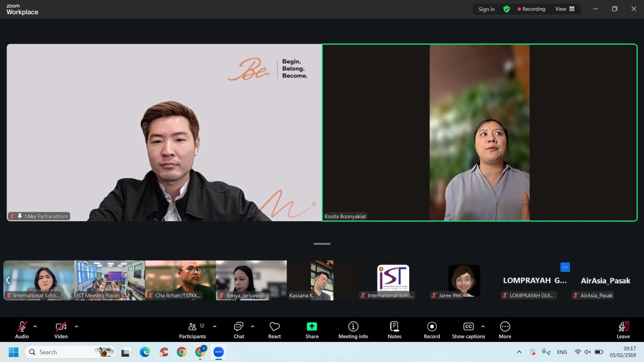This screenshot has height=362, width=644.
Task: Open the View layout menu
Action: [x=565, y=9]
